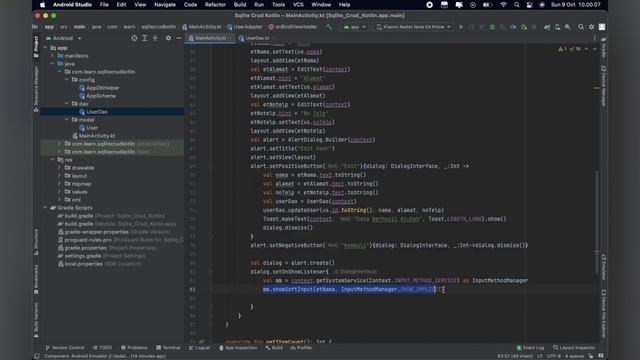640x360 pixels.
Task: Collapse the dao package
Action: coord(67,104)
